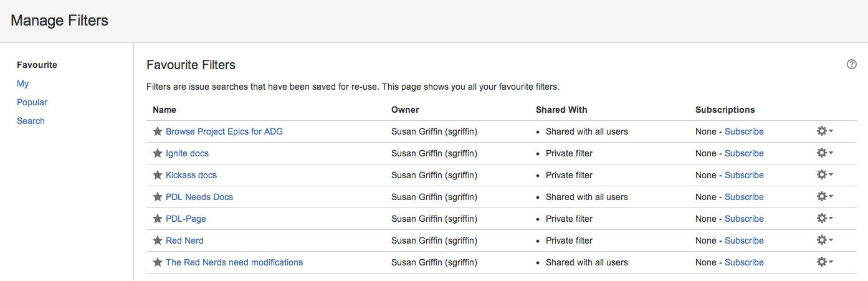Click star next to PDL Needs Docs
Screen dimensions: 868x281
pyautogui.click(x=158, y=197)
